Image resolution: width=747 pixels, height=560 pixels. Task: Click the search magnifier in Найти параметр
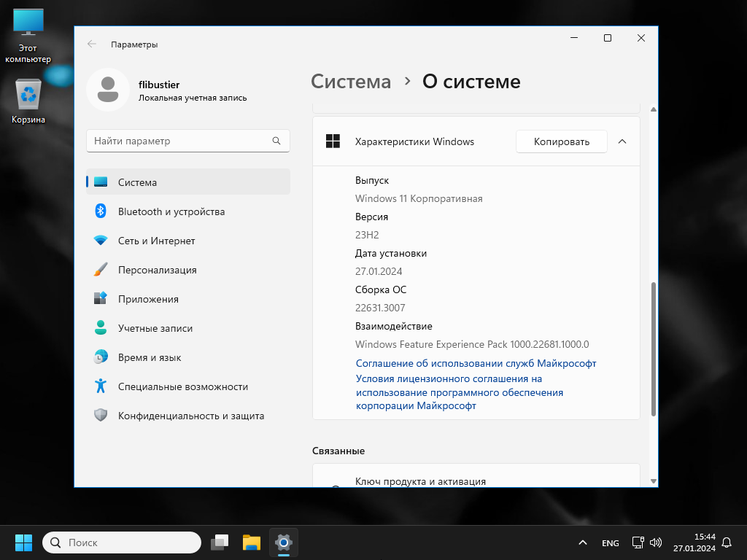(x=276, y=141)
